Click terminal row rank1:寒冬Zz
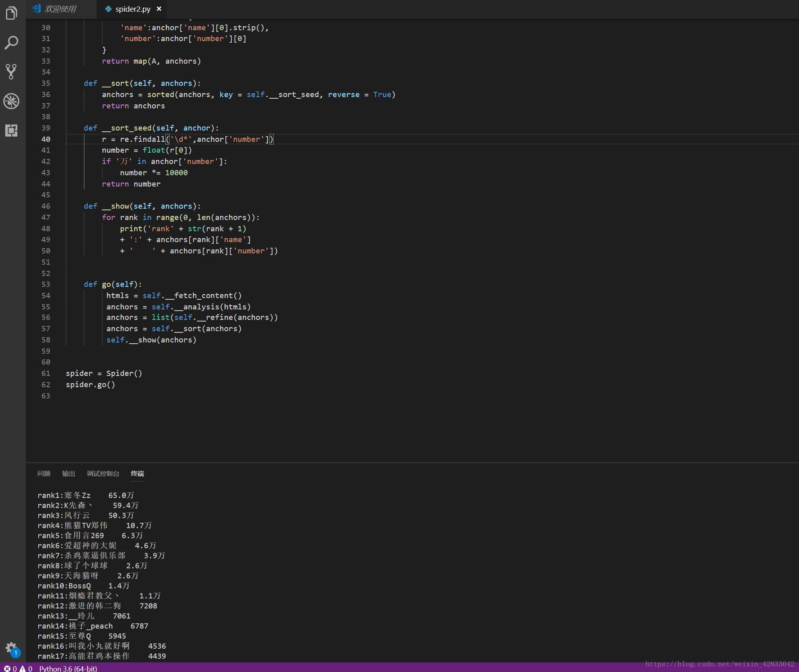The width and height of the screenshot is (799, 672). click(85, 495)
